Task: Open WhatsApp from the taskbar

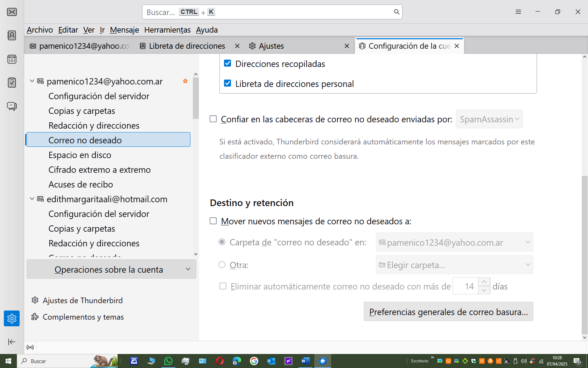Action: pyautogui.click(x=168, y=361)
